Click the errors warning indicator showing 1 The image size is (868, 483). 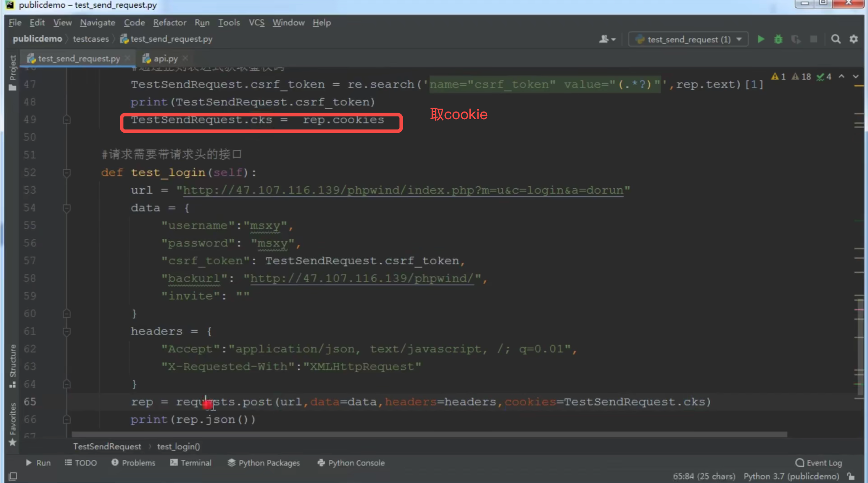778,77
